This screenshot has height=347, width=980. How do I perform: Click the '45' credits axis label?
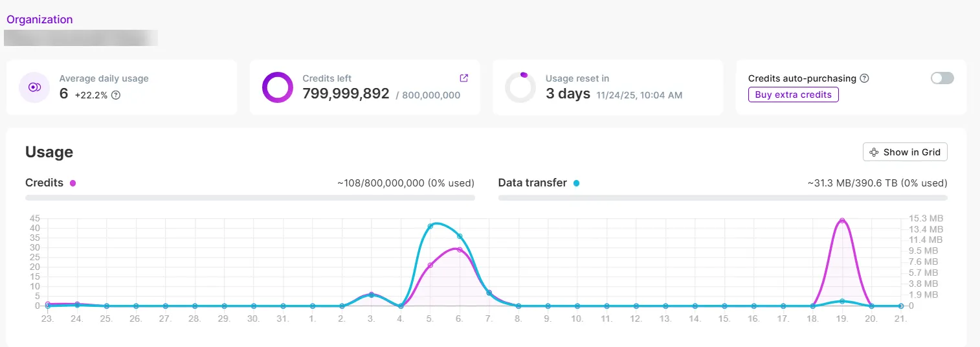tap(35, 218)
